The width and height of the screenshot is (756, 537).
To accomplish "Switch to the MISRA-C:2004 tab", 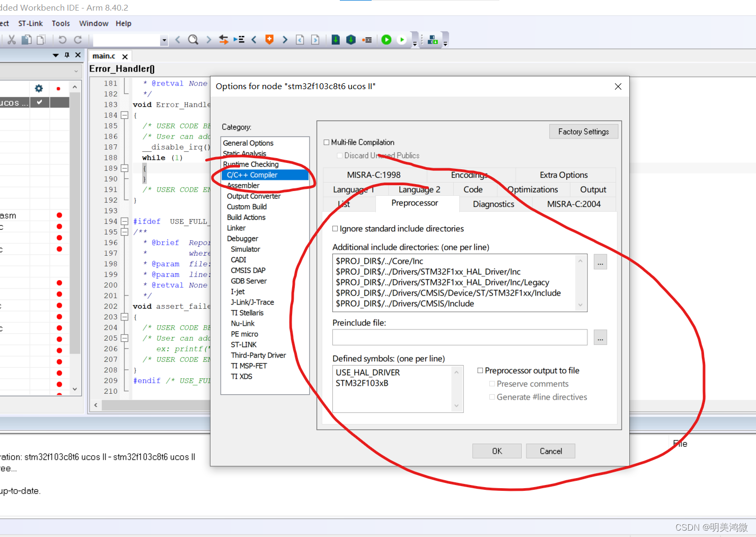I will [574, 204].
